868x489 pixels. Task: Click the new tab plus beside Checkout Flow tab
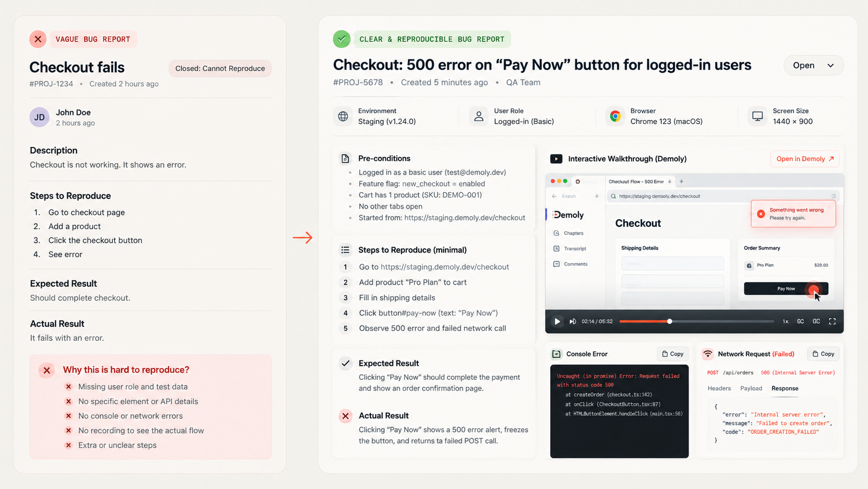click(x=681, y=181)
